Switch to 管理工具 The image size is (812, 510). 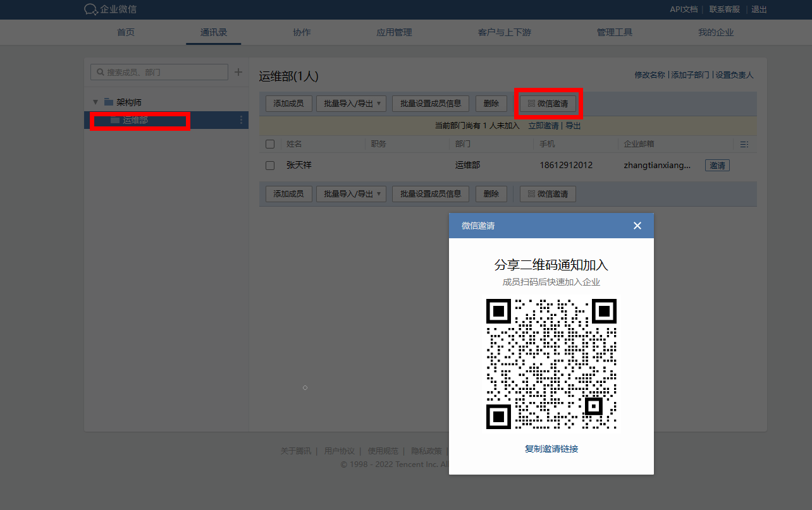pyautogui.click(x=615, y=32)
